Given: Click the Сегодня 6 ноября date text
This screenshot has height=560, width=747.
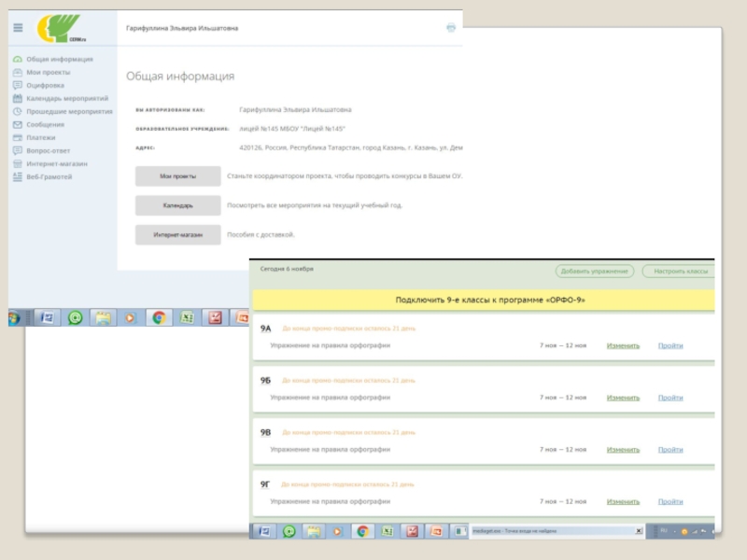Looking at the screenshot, I should pos(287,269).
